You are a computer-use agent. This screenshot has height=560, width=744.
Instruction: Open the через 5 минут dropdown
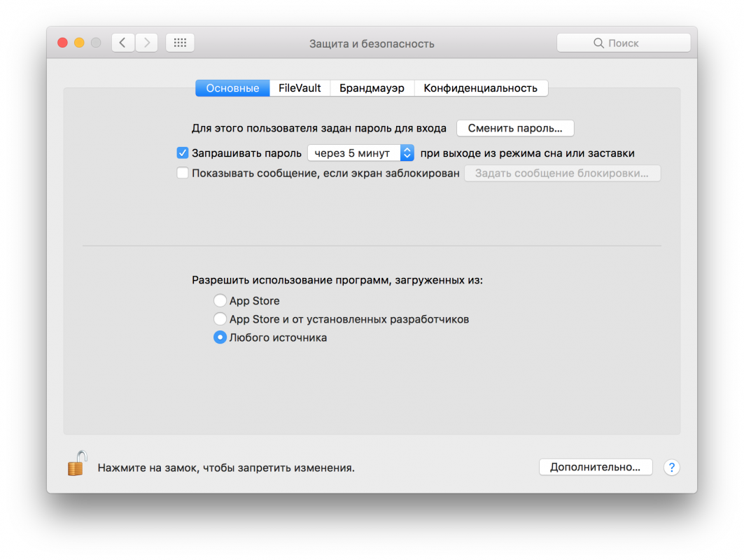[x=360, y=153]
